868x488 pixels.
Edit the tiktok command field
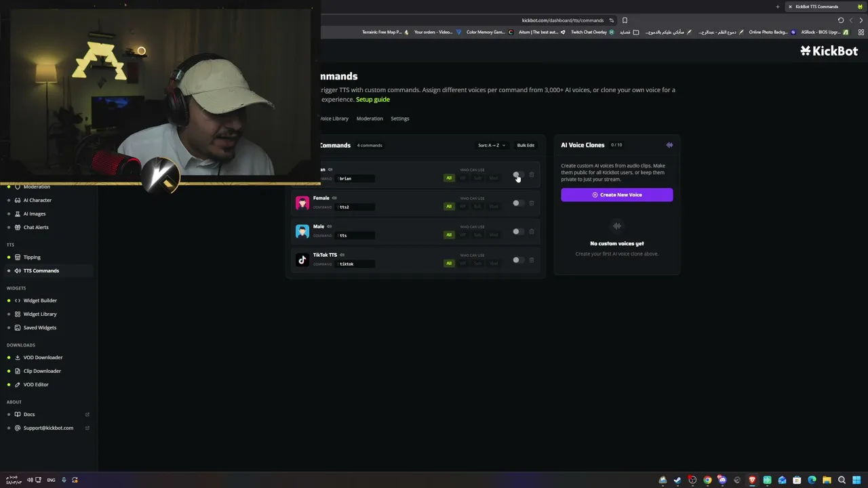tap(355, 264)
